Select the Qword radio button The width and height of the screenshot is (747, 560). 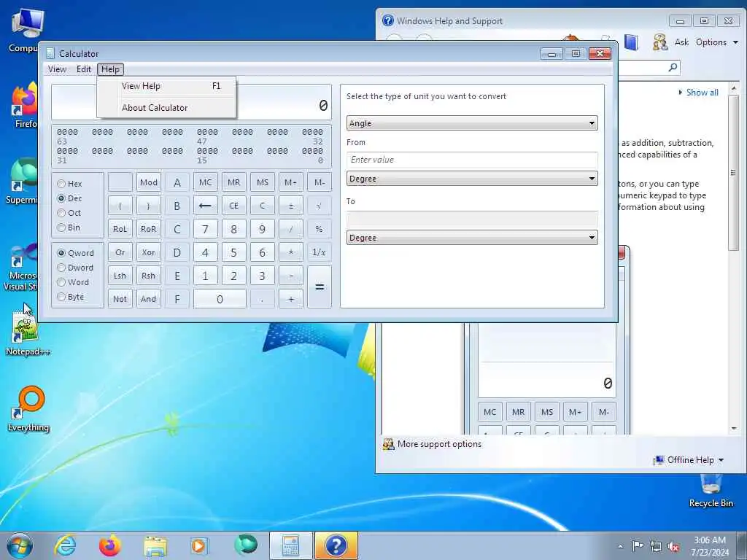(61, 253)
